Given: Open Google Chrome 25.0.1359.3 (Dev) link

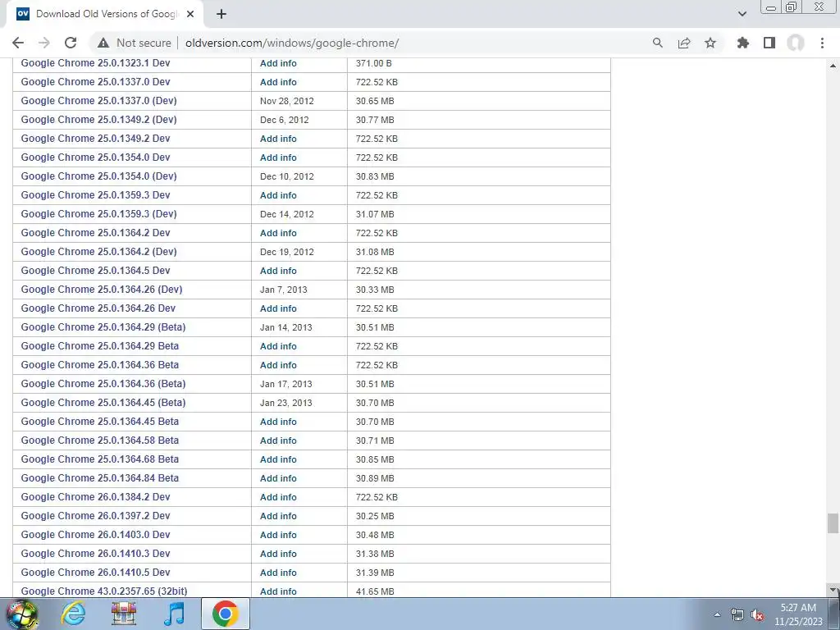Looking at the screenshot, I should tap(98, 214).
